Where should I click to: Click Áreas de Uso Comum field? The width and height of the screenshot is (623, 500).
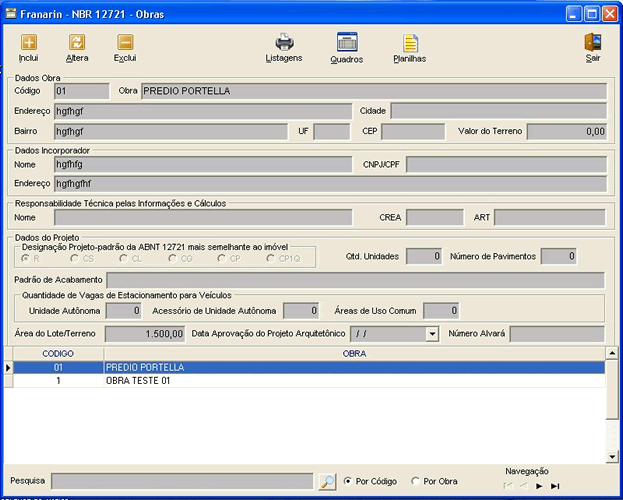[441, 311]
